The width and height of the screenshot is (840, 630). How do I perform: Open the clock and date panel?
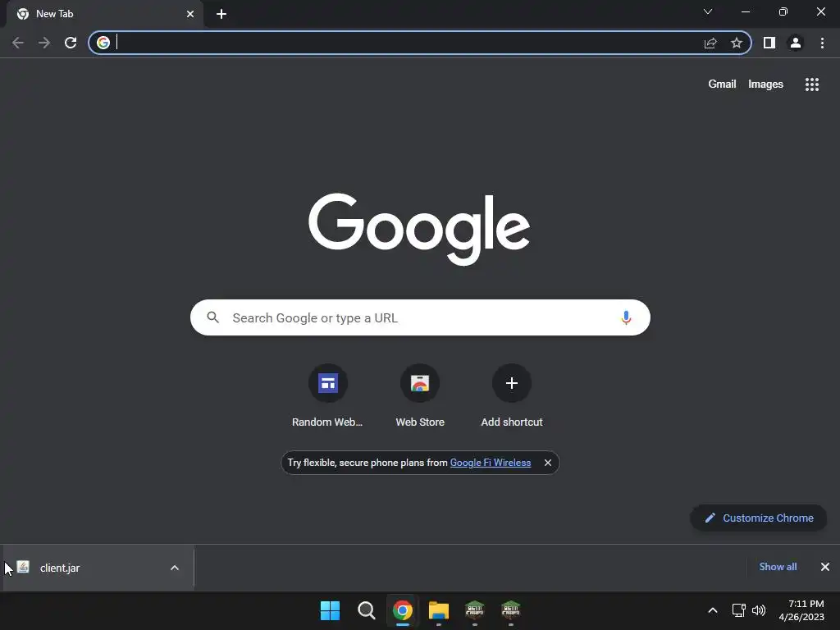801,610
